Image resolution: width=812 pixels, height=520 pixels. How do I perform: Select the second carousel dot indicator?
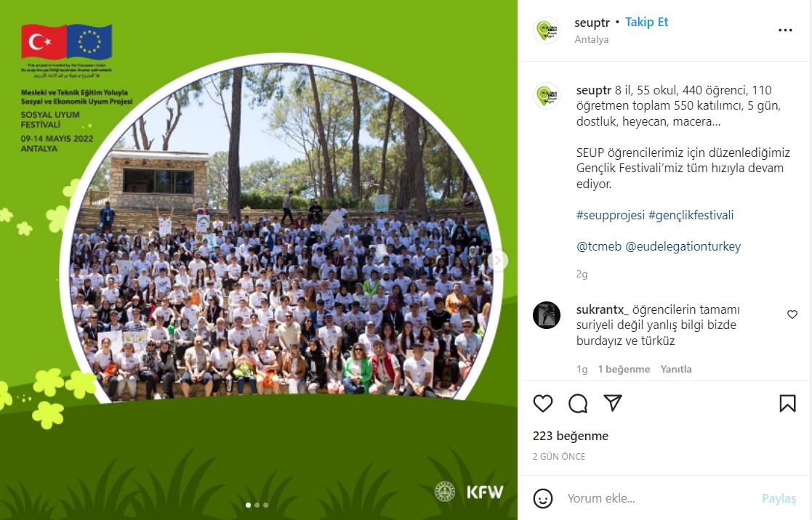click(257, 505)
